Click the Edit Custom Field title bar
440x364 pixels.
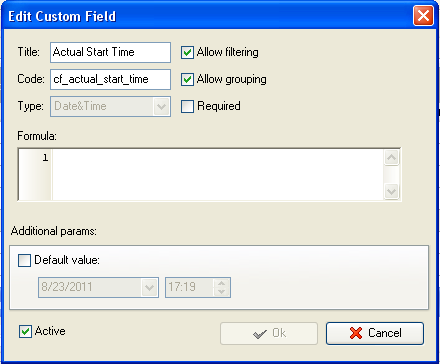pos(207,16)
